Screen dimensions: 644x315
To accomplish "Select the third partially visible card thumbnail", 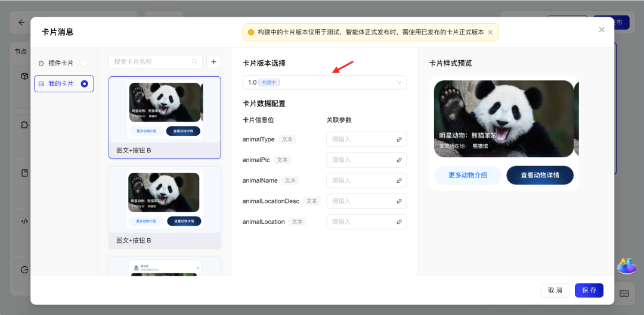I will (165, 266).
